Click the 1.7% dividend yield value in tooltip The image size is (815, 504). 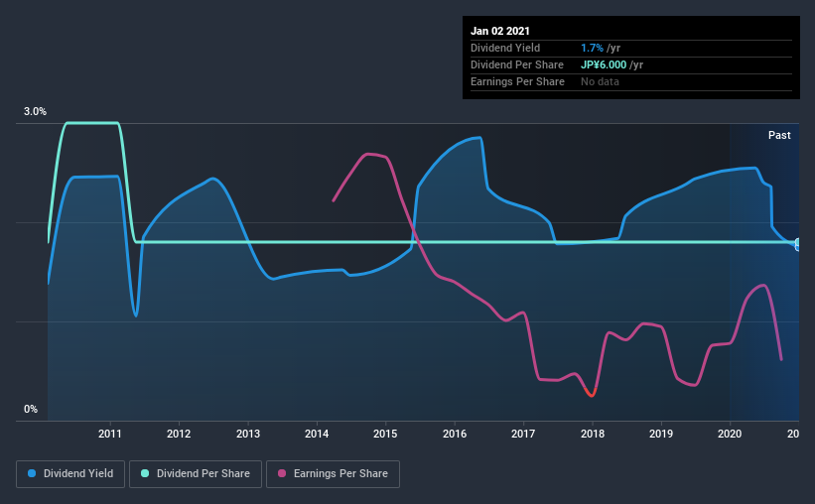coord(592,48)
